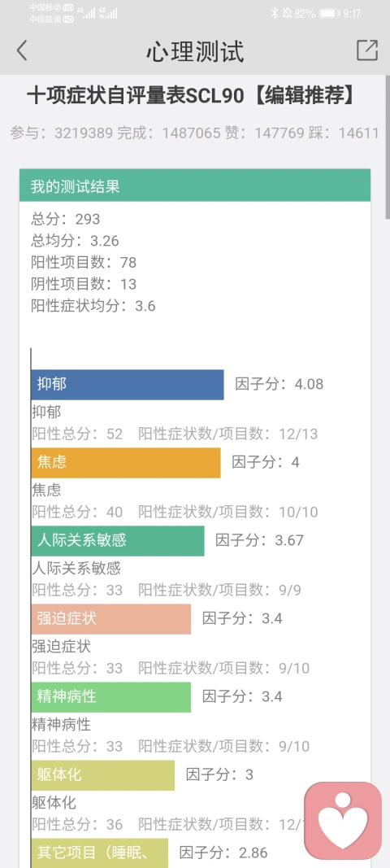Tap the 心理测试 page title
Screen dimensions: 390x868
195,51
